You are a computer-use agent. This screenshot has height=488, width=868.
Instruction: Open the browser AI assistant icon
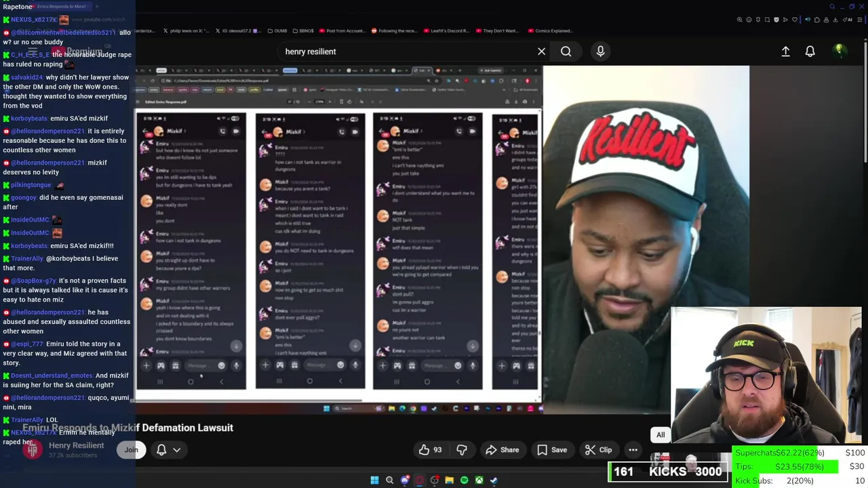[848, 20]
